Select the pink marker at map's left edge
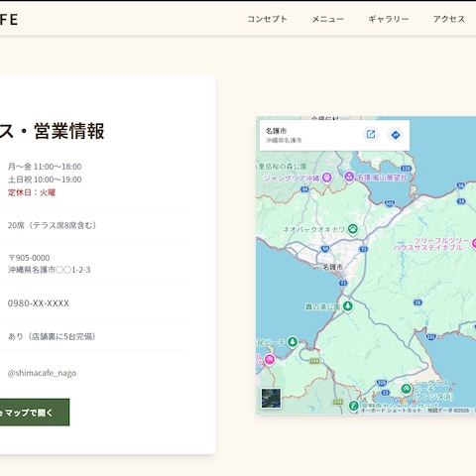Screen dimensions: 476x476 point(270,360)
